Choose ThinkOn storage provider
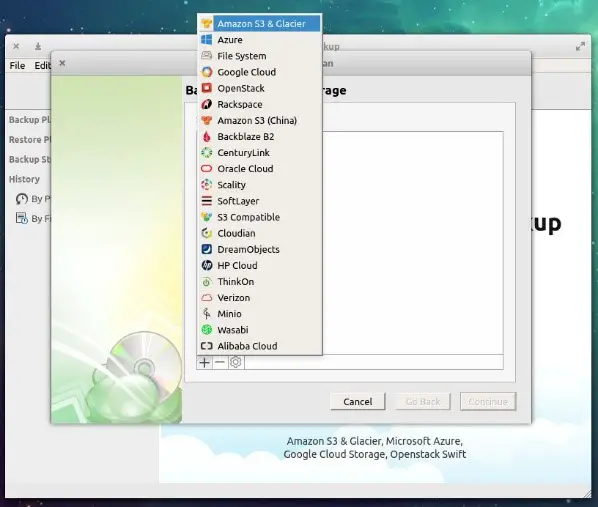598x507 pixels. coord(260,282)
